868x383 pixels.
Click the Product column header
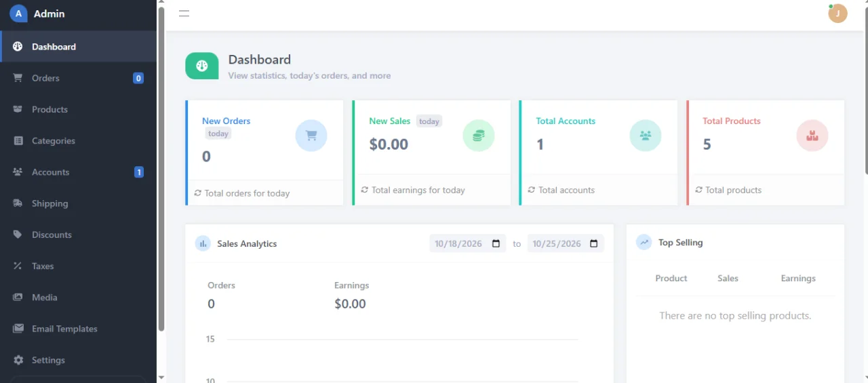click(671, 278)
